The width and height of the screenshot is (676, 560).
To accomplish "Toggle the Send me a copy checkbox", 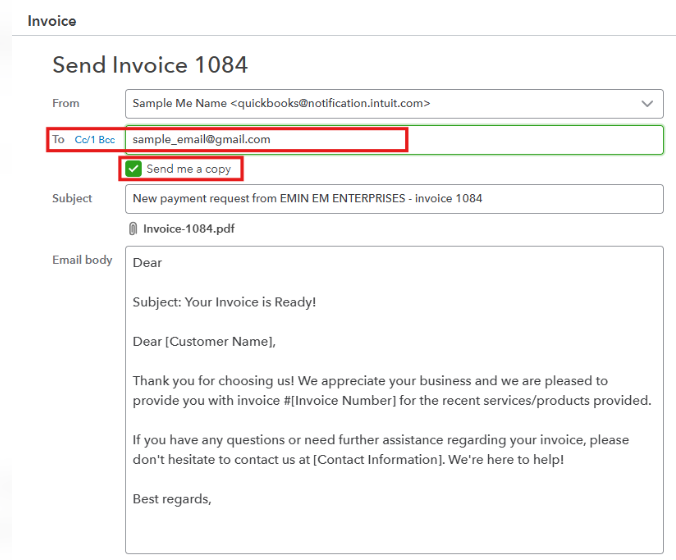I will [x=134, y=169].
